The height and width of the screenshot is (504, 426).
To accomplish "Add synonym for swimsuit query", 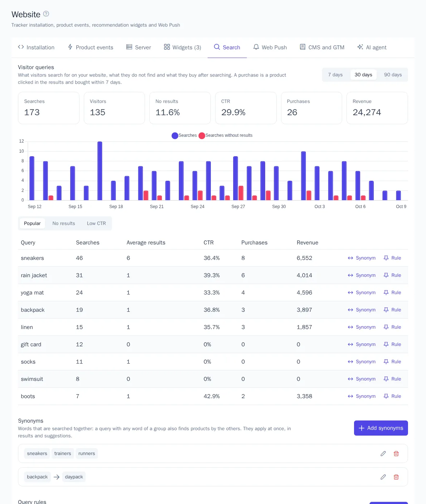I will (x=362, y=379).
